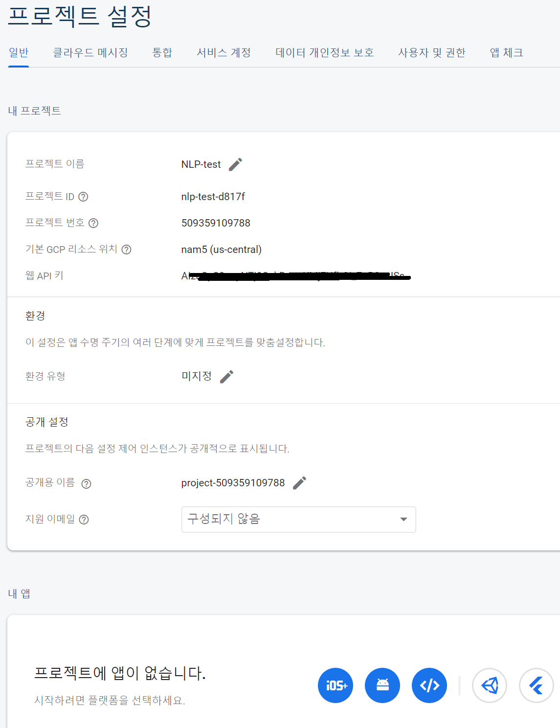
Task: Click the project-509359109788 public name
Action: click(233, 483)
